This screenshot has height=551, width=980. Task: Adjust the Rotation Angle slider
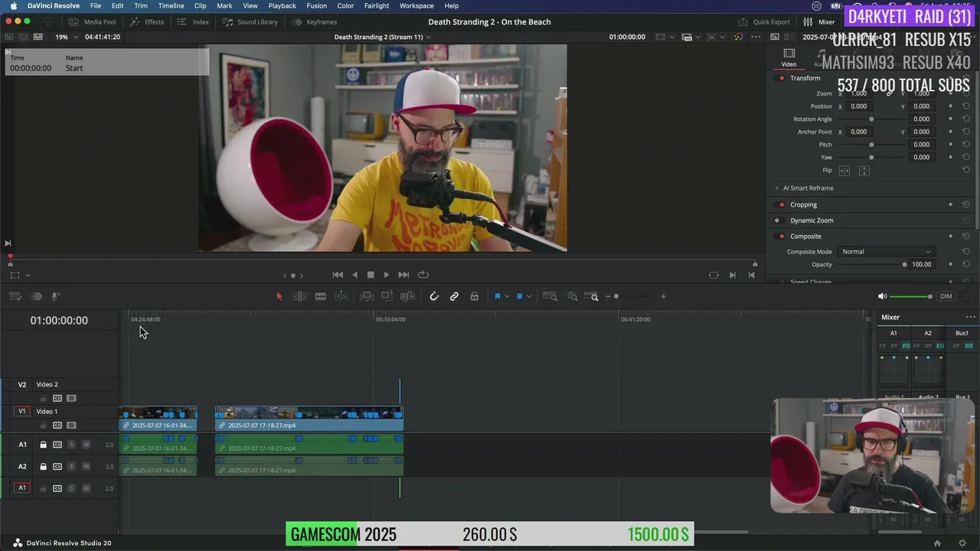pyautogui.click(x=871, y=119)
